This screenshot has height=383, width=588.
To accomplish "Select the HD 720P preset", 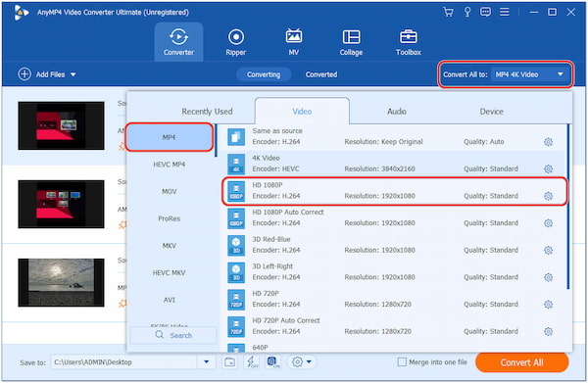I will coord(393,299).
